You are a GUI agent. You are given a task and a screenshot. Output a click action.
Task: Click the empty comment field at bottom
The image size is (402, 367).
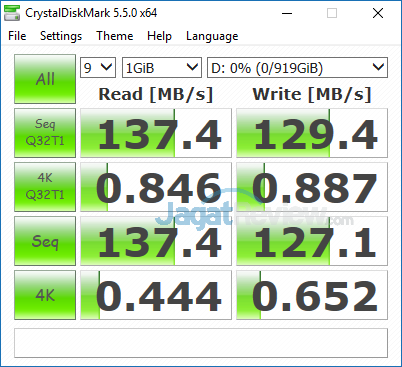tap(201, 343)
